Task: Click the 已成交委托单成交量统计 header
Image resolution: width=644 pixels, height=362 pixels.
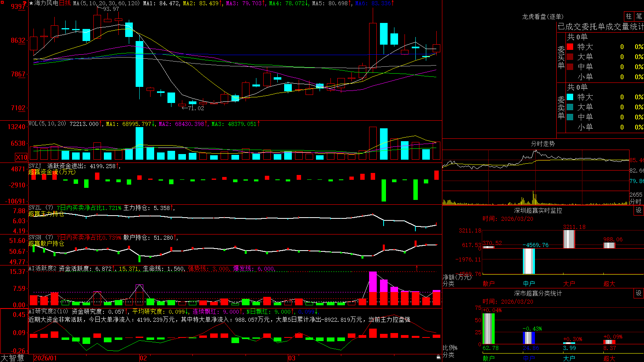Action: point(601,27)
